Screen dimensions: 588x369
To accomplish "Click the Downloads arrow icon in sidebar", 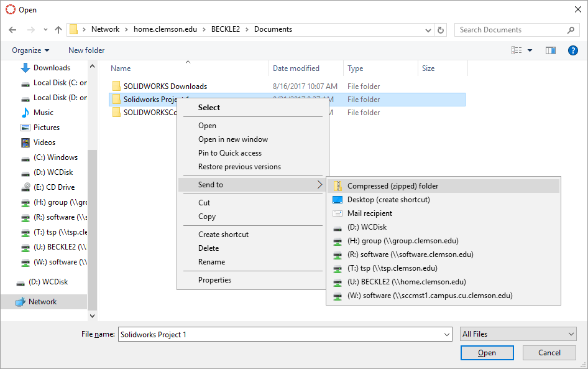I will (25, 68).
